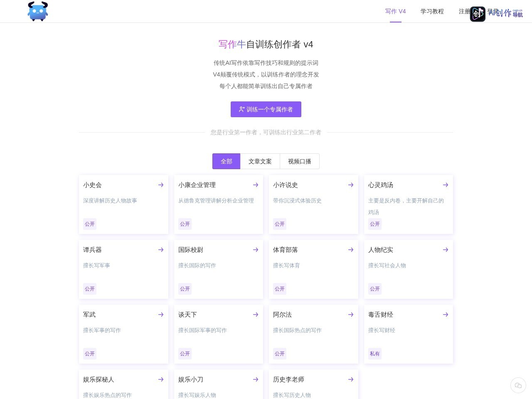
Task: Open the arrow on 谈天下 card
Action: (256, 315)
